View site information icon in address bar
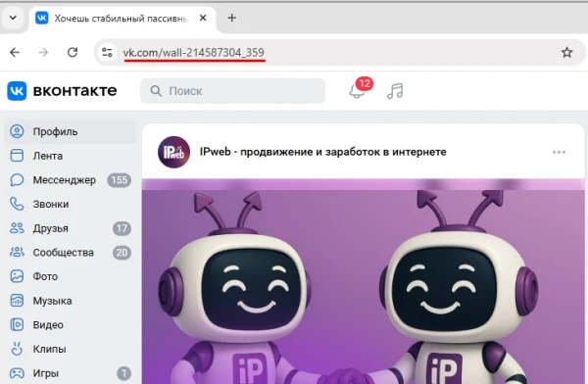This screenshot has width=588, height=384. 107,53
